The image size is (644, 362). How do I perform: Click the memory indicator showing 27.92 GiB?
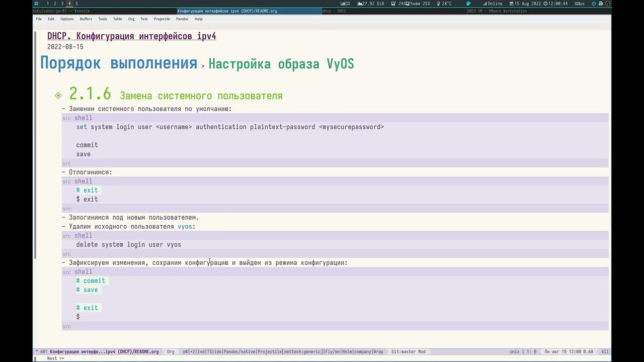370,4
